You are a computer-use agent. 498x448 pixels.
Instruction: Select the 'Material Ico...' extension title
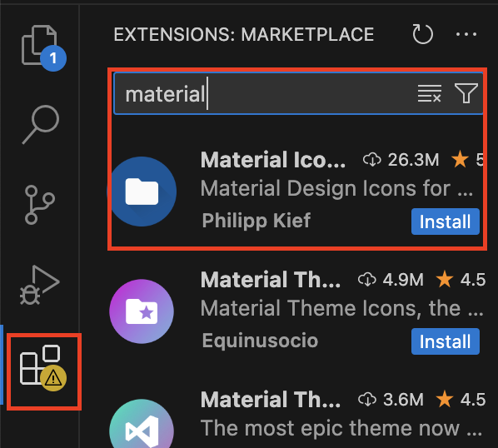(273, 160)
